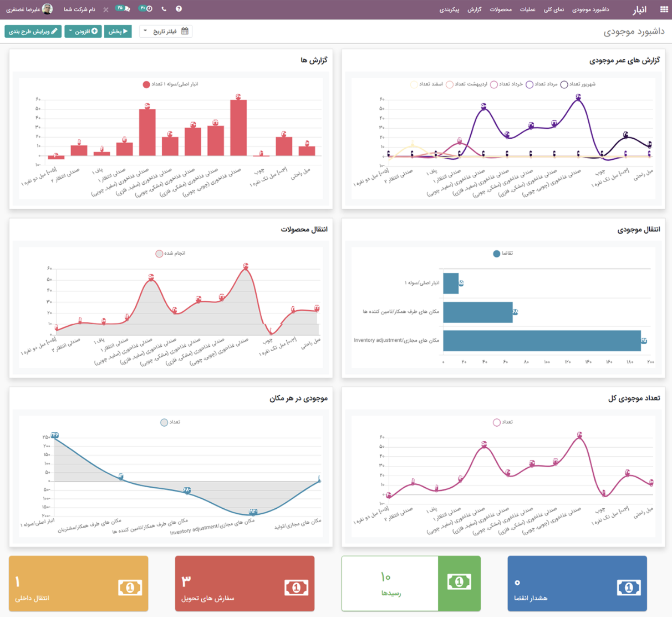Open the محصولات menu
Image resolution: width=672 pixels, height=617 pixels.
pos(501,9)
